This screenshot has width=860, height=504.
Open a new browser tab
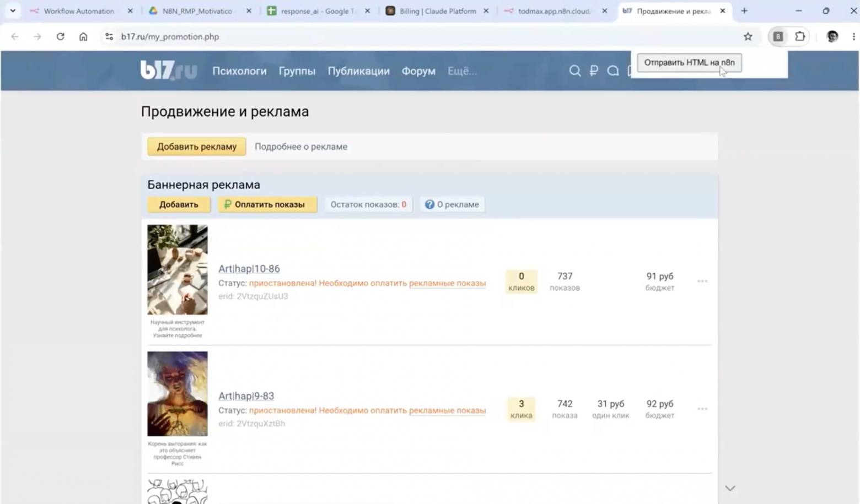coord(744,11)
